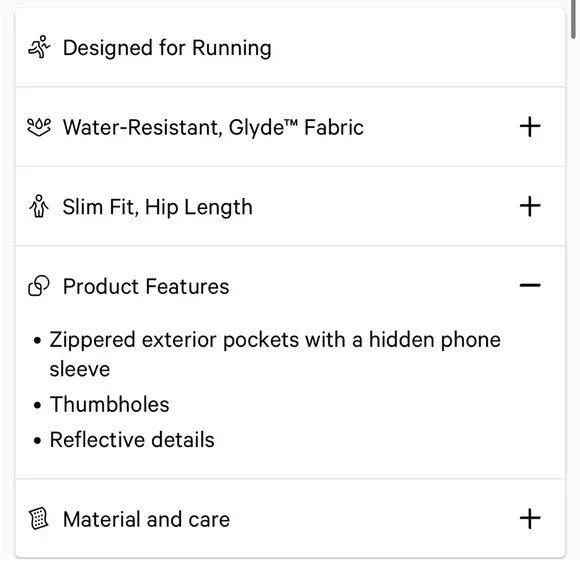Collapse Product Features using the minus icon
Screen dimensions: 580x580
pos(530,285)
